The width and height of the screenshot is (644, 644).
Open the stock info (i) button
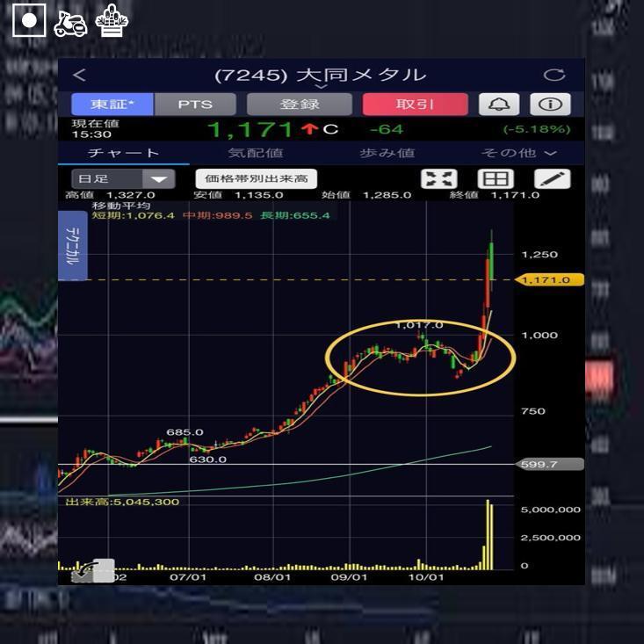(x=550, y=105)
